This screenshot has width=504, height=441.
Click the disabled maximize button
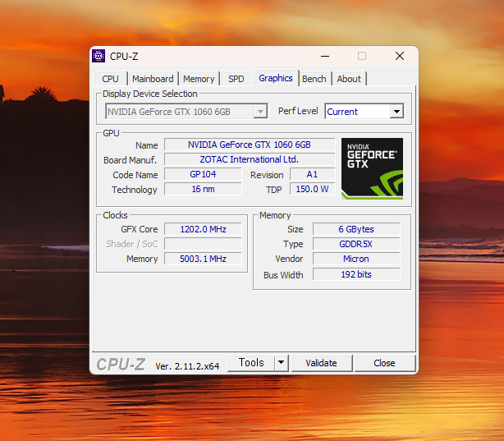pos(362,56)
